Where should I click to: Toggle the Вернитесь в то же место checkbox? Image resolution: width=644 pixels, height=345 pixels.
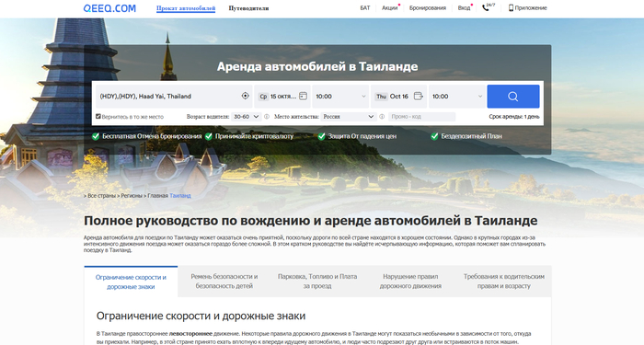click(98, 116)
